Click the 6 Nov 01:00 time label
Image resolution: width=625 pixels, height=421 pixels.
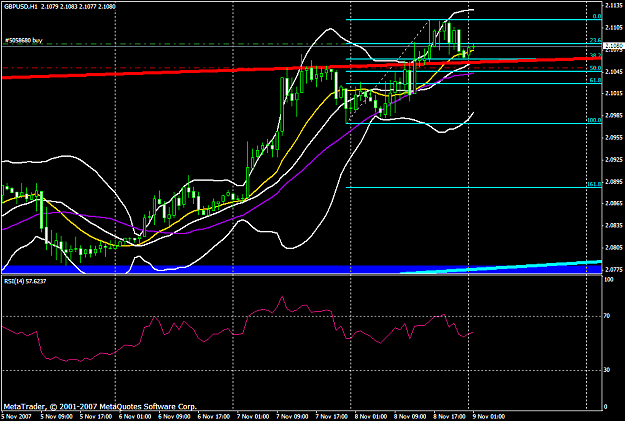(x=135, y=417)
